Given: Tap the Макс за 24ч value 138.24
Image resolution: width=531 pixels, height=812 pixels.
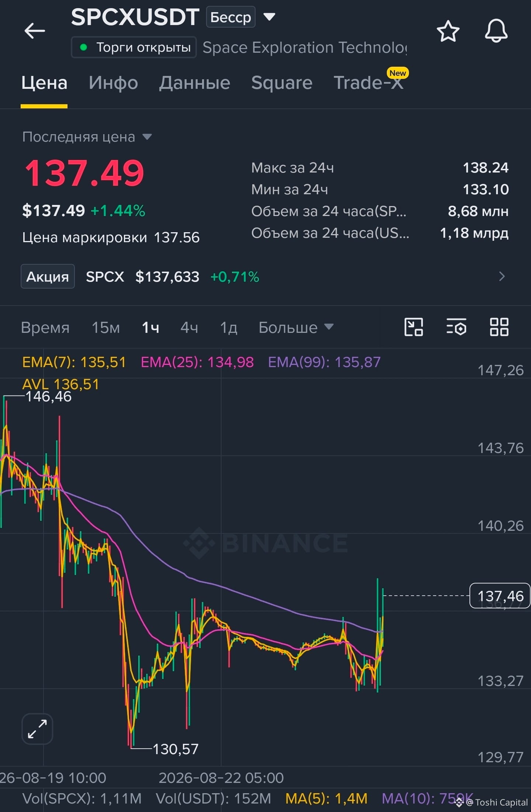Looking at the screenshot, I should (486, 168).
